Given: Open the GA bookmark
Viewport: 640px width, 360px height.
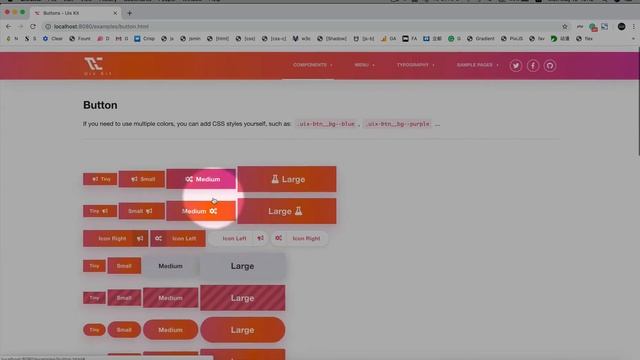Looking at the screenshot, I should 389,39.
